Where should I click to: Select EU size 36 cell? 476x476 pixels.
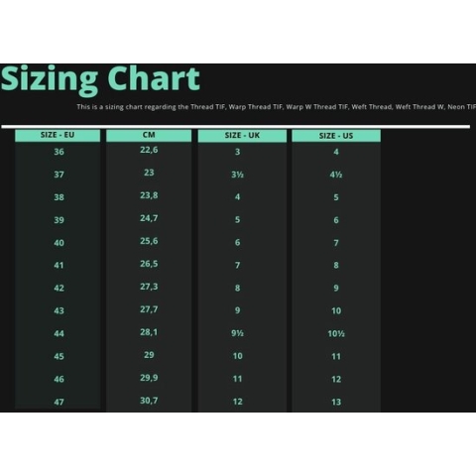point(59,152)
